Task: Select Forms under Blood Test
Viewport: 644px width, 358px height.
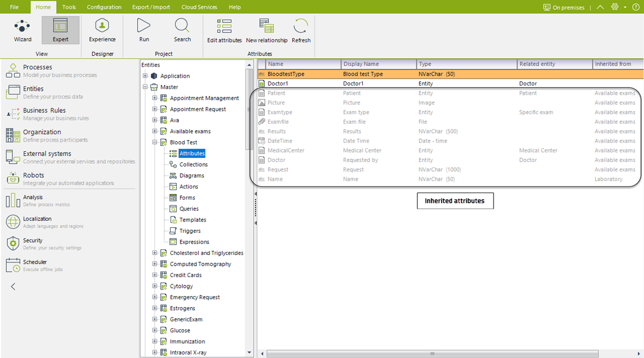Action: [187, 198]
